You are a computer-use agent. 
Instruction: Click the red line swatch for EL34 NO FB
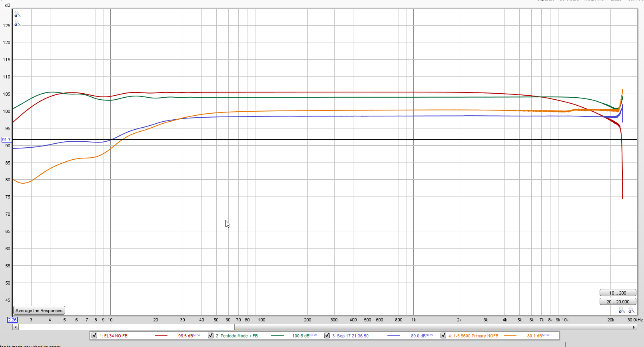pos(161,336)
